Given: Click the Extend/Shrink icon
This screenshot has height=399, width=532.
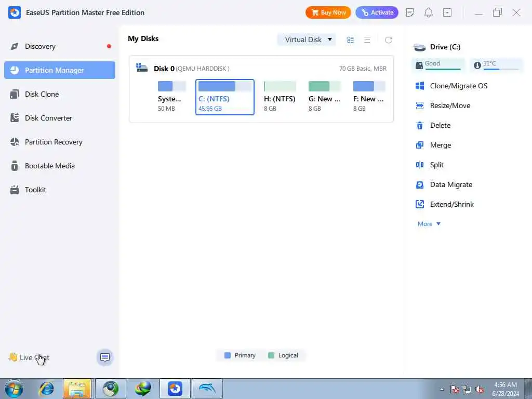Looking at the screenshot, I should pyautogui.click(x=420, y=204).
